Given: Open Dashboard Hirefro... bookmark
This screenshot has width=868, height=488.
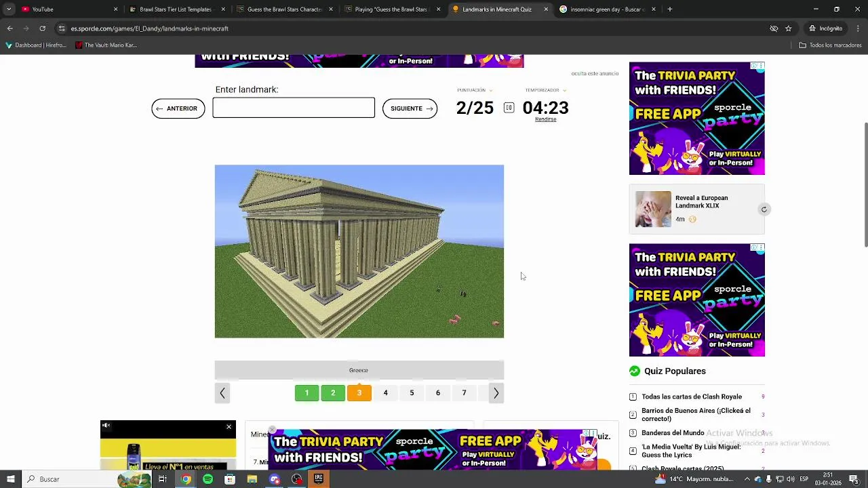Looking at the screenshot, I should (37, 45).
